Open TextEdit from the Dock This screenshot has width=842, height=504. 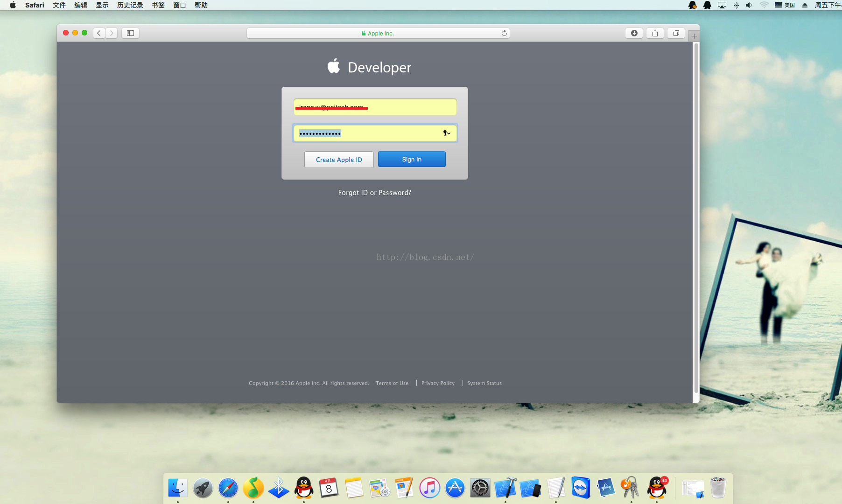click(x=556, y=488)
